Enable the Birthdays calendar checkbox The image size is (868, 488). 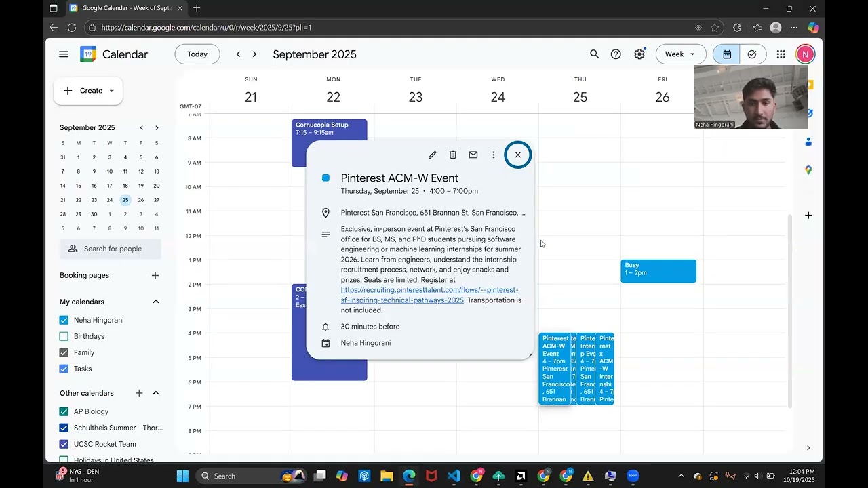(x=64, y=336)
